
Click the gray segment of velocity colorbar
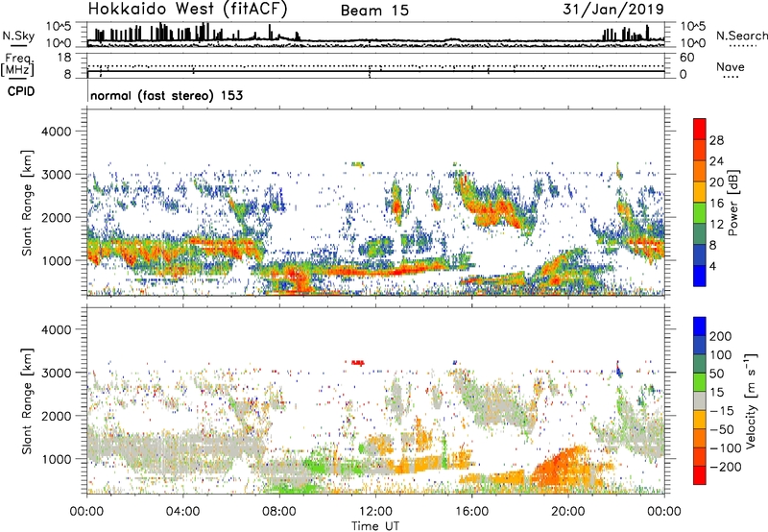pos(700,401)
